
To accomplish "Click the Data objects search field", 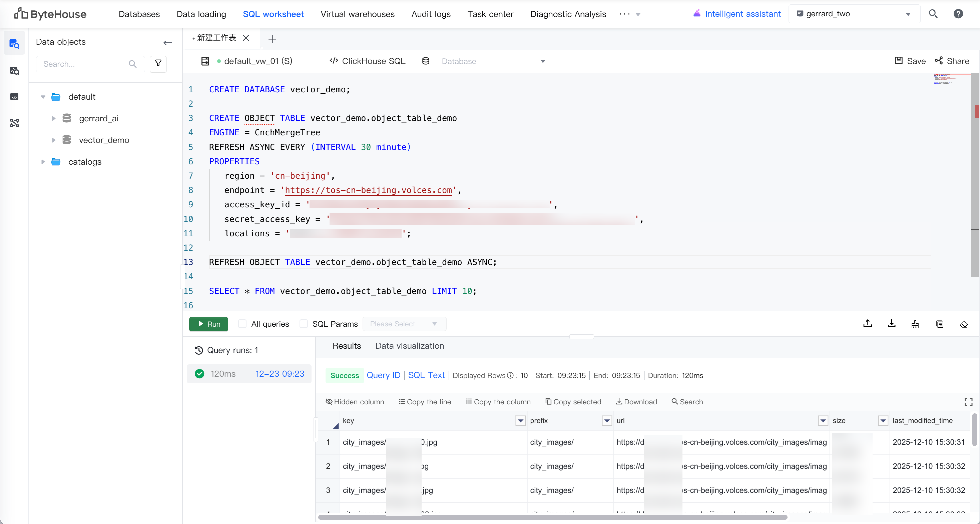I will pyautogui.click(x=84, y=64).
